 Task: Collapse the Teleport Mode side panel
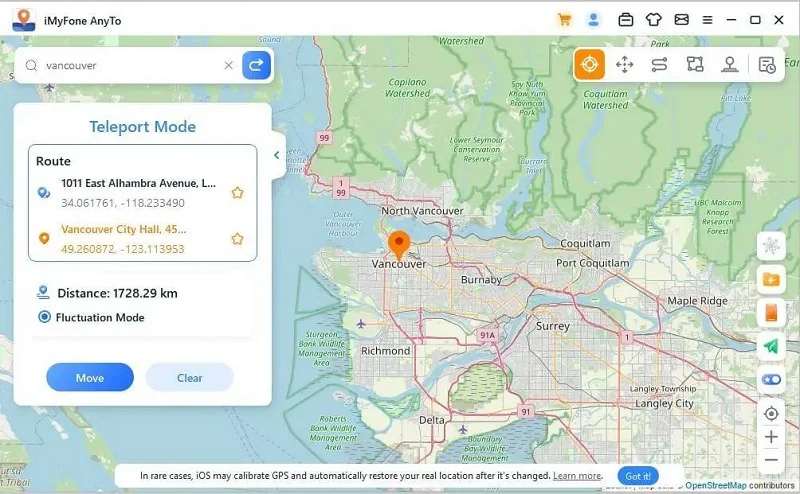[x=277, y=155]
